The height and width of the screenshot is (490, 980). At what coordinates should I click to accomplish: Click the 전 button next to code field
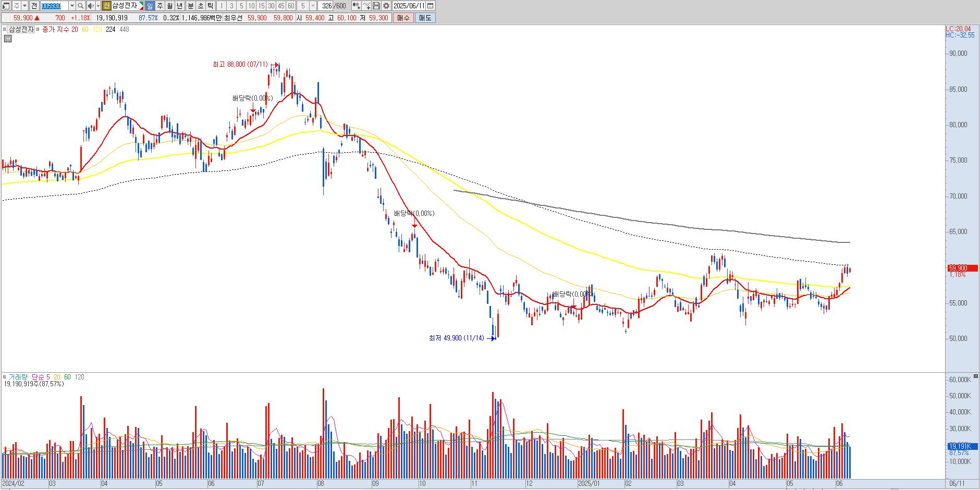(x=34, y=6)
